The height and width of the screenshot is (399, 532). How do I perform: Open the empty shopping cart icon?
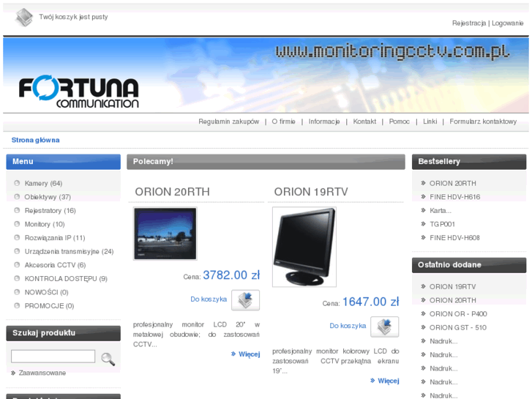click(23, 18)
